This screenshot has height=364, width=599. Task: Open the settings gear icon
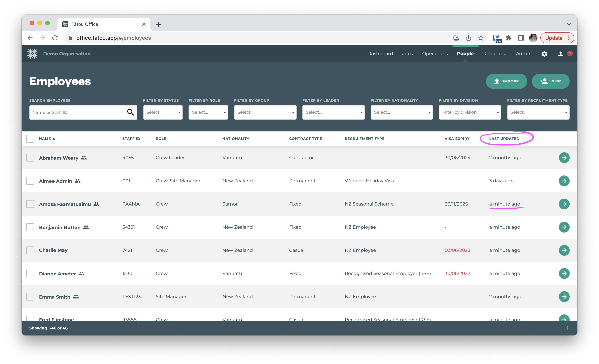click(x=544, y=54)
